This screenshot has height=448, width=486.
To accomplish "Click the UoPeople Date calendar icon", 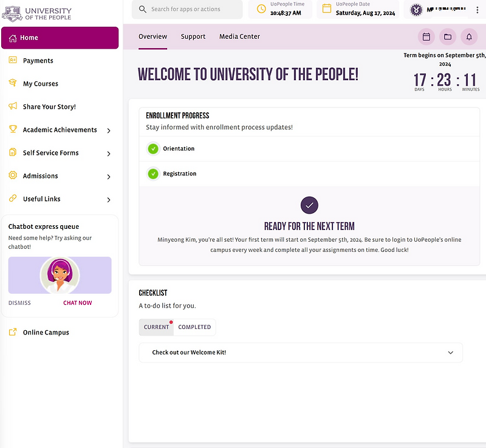I will click(x=327, y=8).
